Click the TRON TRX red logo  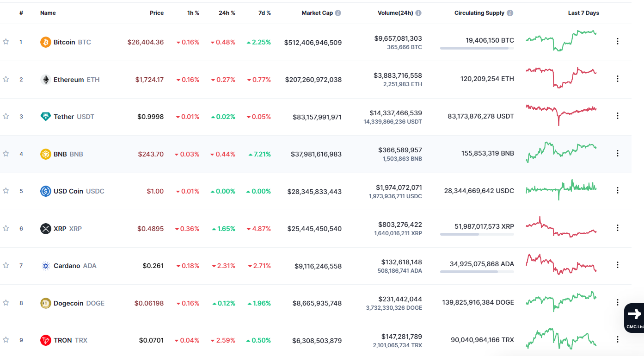[x=45, y=340]
